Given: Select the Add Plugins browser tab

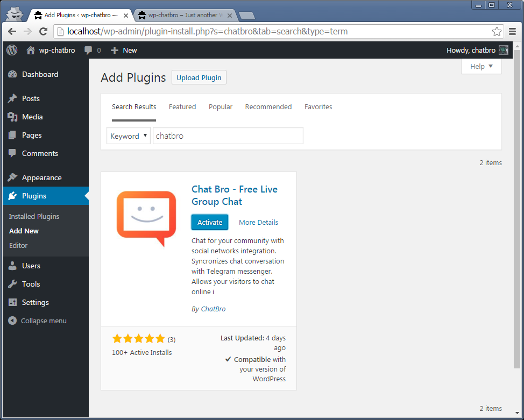Looking at the screenshot, I should [x=81, y=16].
